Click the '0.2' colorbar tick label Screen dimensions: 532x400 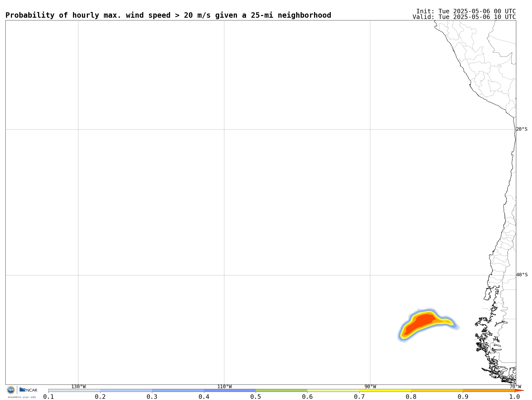pos(100,397)
